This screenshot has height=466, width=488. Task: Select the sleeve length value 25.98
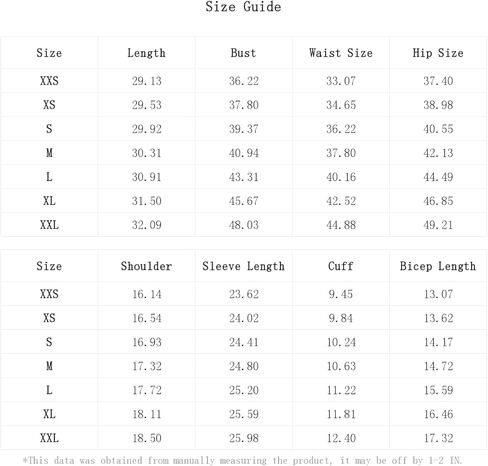(244, 438)
